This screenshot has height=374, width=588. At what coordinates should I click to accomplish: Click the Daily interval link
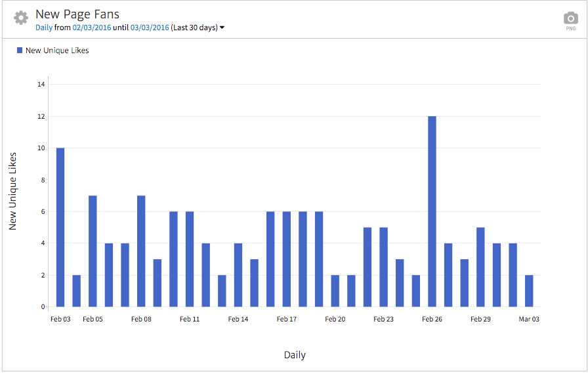[44, 28]
